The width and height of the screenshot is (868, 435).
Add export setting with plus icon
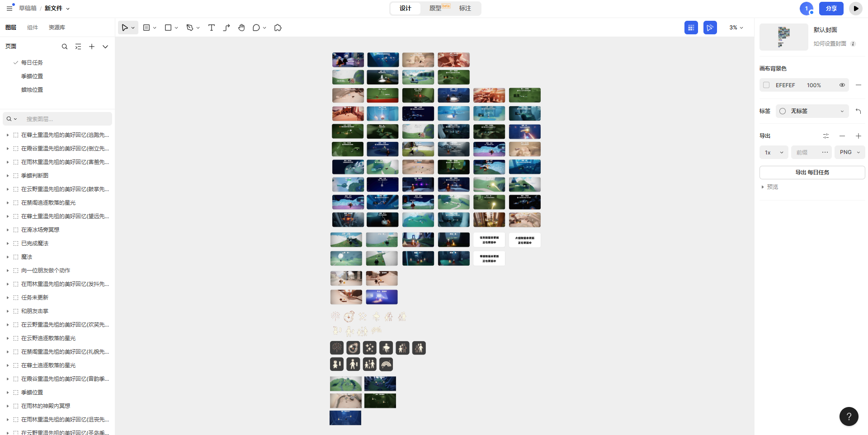(x=859, y=136)
